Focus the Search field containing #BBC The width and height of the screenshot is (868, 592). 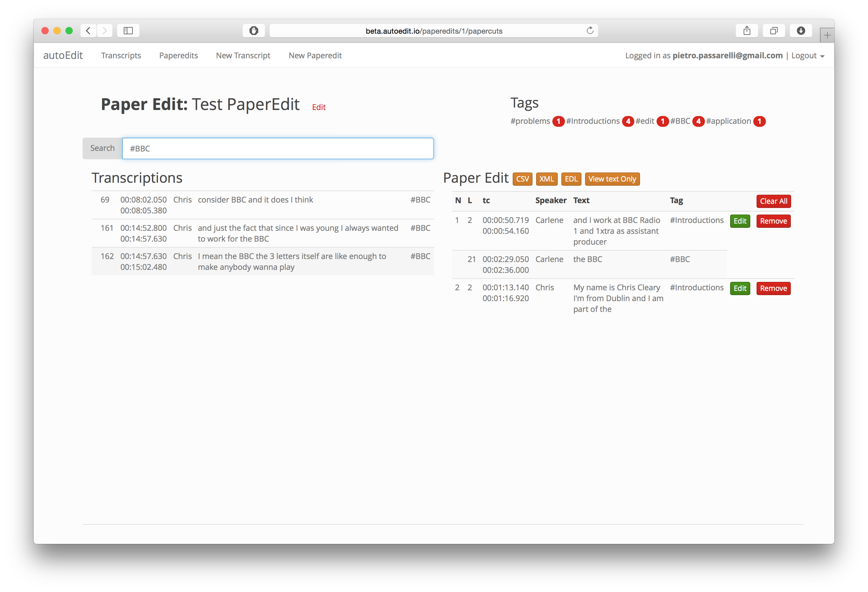pos(278,148)
